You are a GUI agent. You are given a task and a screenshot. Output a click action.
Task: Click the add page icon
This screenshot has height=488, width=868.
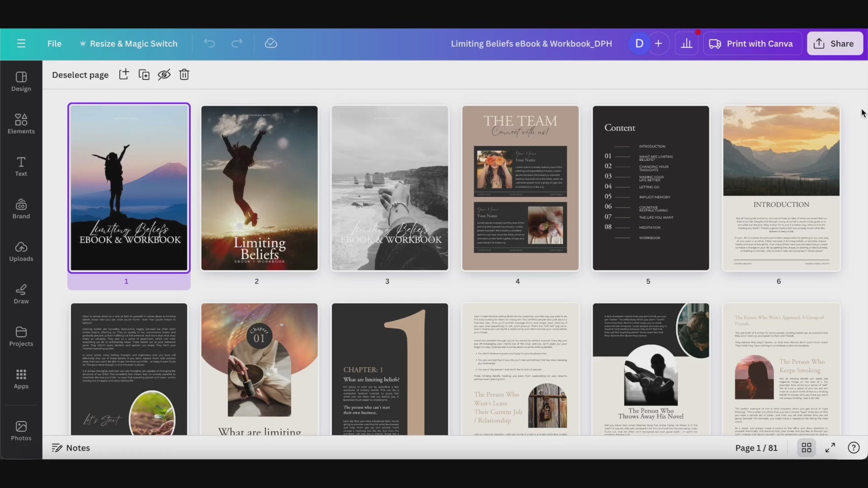tap(124, 75)
